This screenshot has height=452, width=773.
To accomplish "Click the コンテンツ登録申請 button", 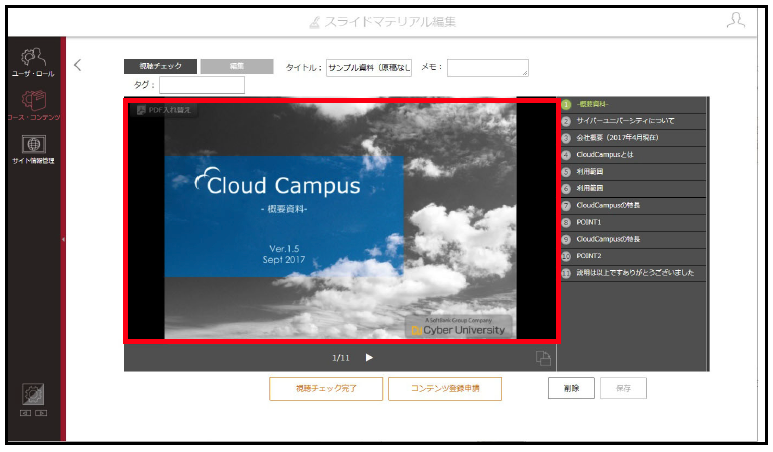I will tap(445, 388).
